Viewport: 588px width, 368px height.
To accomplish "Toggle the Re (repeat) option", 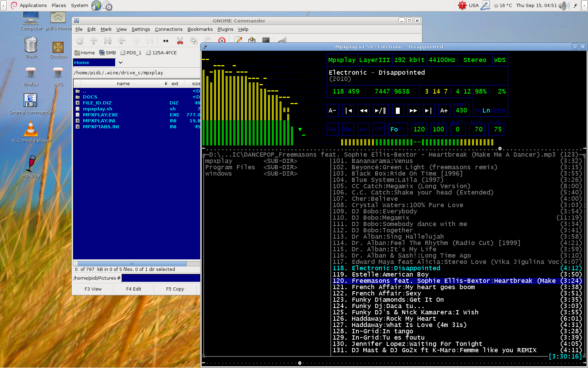I will click(332, 129).
